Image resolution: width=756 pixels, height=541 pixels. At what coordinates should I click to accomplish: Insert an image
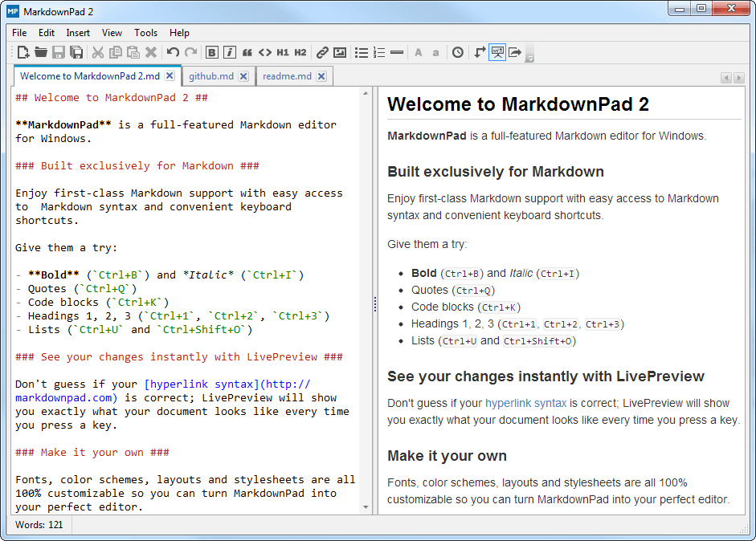(339, 51)
